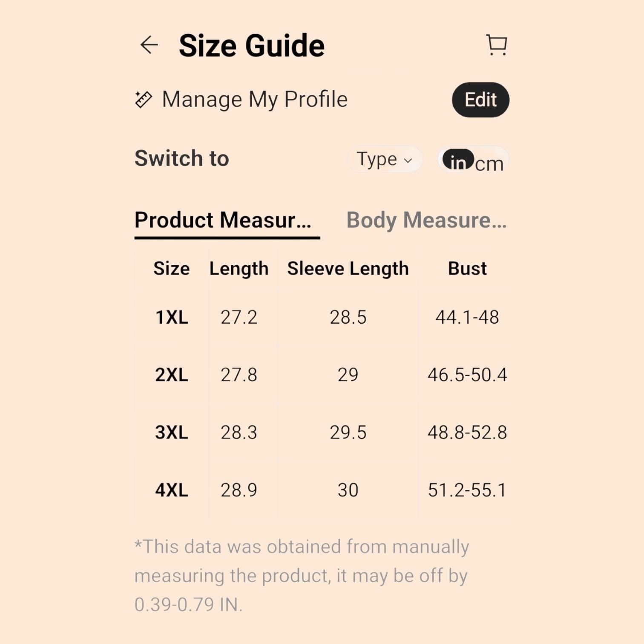Edit my size profile

480,100
